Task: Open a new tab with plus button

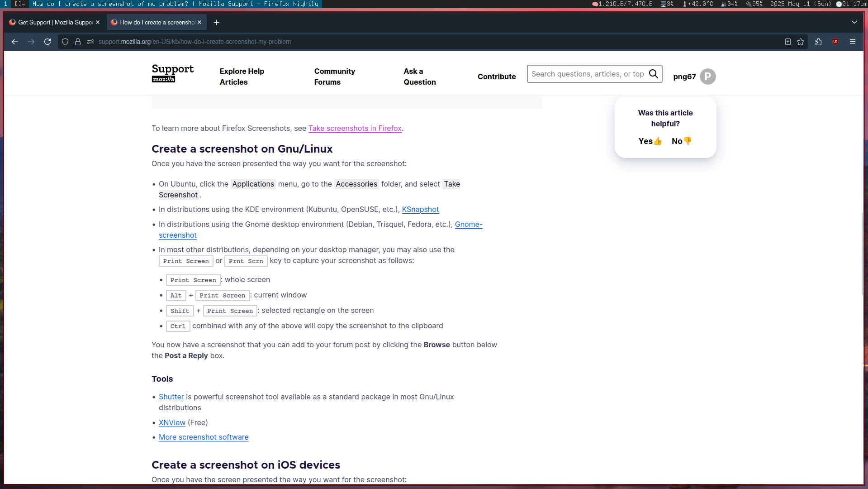Action: tap(217, 22)
